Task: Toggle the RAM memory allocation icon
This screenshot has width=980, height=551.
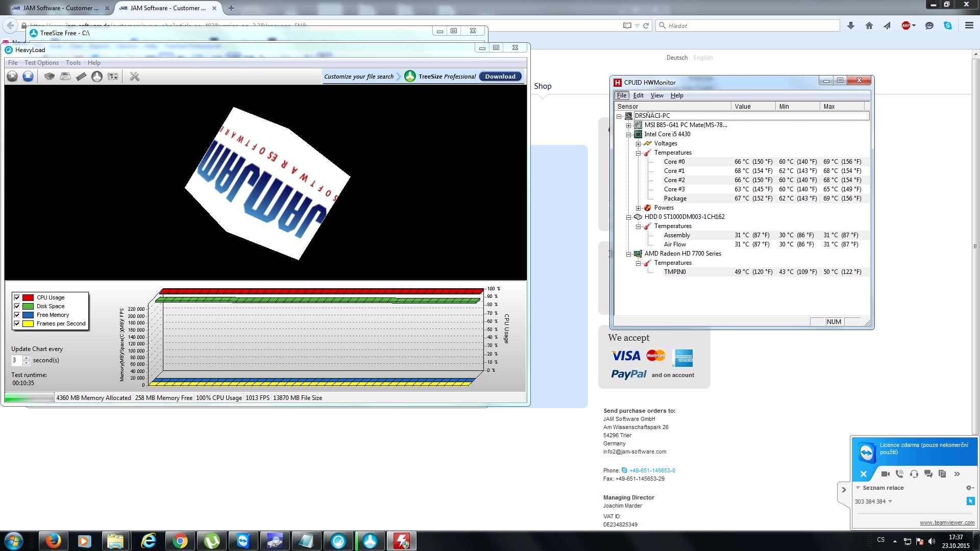Action: click(81, 77)
